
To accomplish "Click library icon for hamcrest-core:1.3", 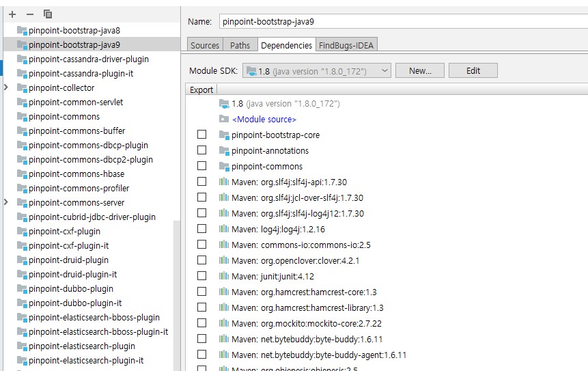I will click(x=224, y=292).
